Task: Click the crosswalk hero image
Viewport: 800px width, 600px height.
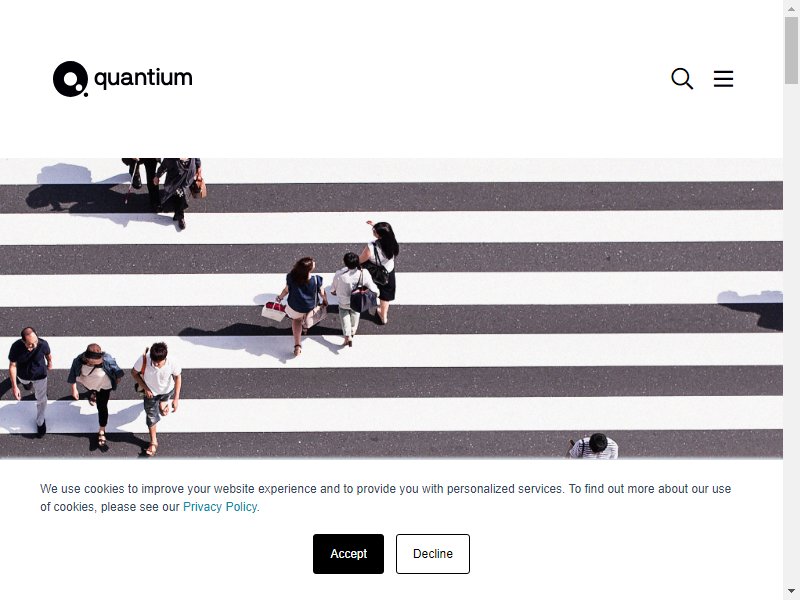Action: pos(391,308)
